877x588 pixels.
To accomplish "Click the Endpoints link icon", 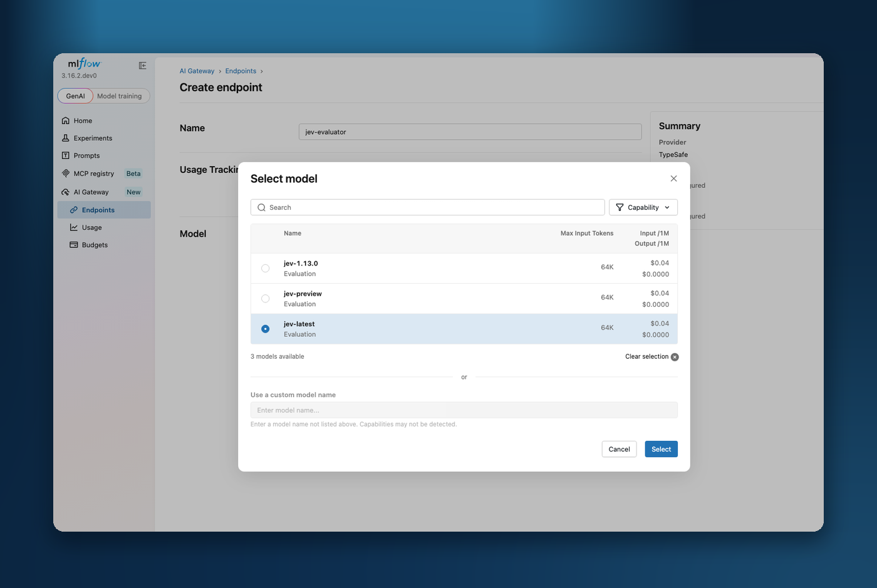I will tap(74, 210).
